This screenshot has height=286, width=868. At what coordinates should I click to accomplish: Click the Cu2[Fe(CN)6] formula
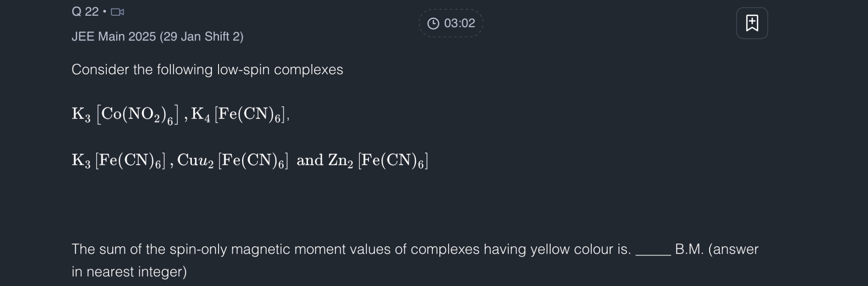[232, 161]
